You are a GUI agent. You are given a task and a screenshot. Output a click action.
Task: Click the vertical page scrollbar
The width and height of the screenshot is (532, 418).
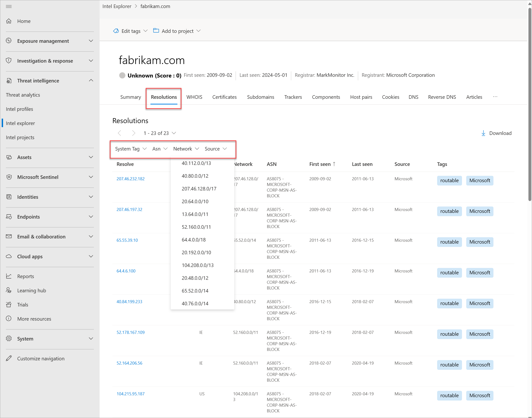click(x=530, y=104)
